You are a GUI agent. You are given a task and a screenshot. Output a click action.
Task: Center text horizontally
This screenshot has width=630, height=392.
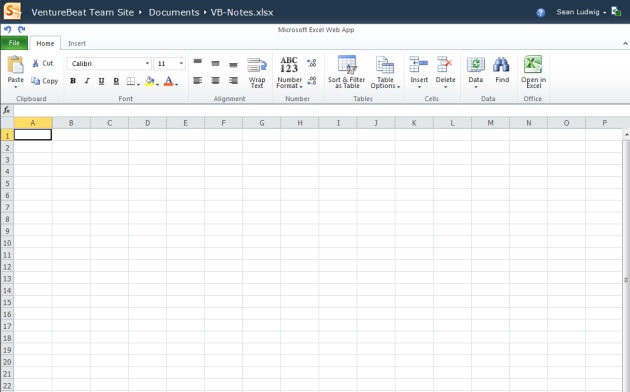point(215,81)
